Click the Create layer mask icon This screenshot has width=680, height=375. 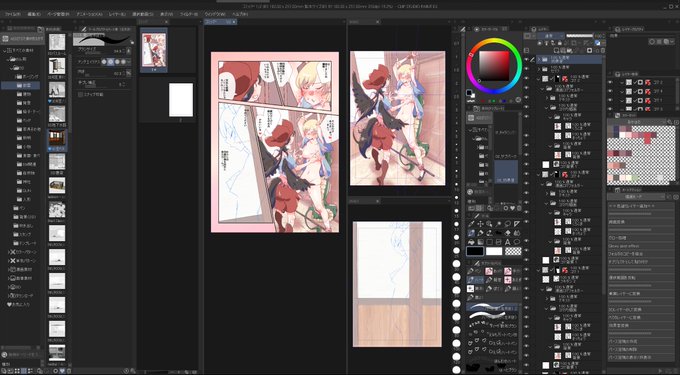(589, 50)
